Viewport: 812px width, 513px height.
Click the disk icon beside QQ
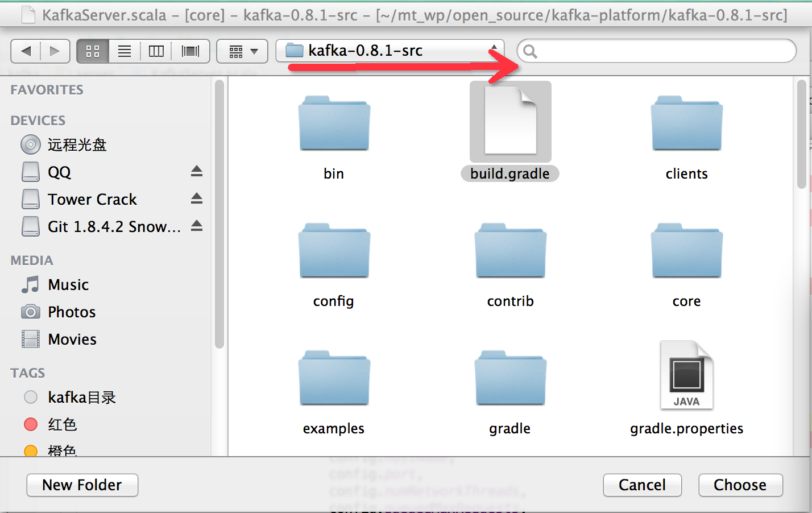pos(31,172)
